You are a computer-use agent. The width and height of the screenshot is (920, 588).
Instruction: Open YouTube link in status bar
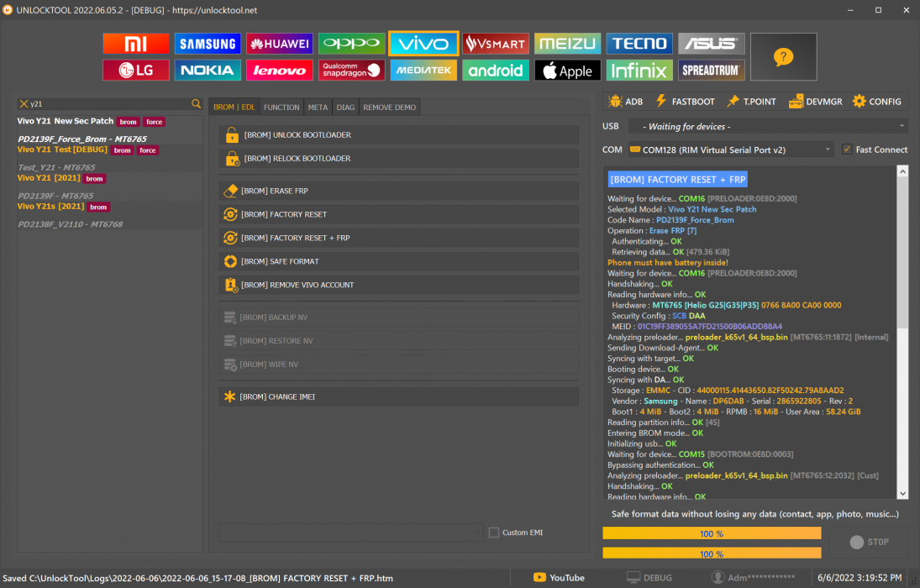[x=559, y=578]
